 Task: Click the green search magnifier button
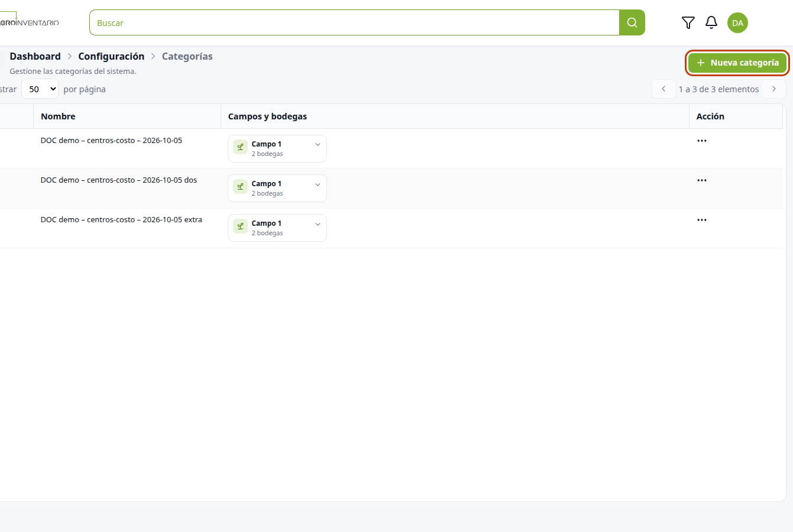[632, 22]
